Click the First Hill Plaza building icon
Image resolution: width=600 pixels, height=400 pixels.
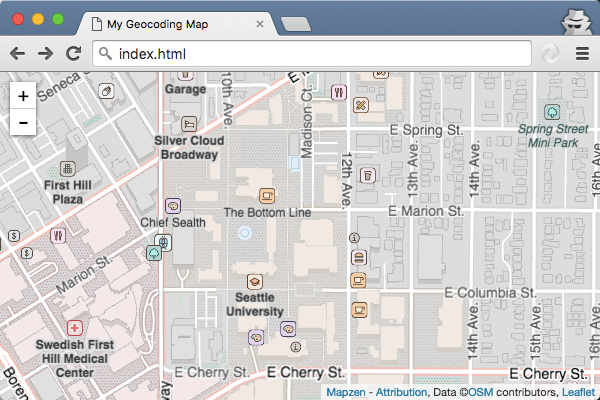(68, 168)
